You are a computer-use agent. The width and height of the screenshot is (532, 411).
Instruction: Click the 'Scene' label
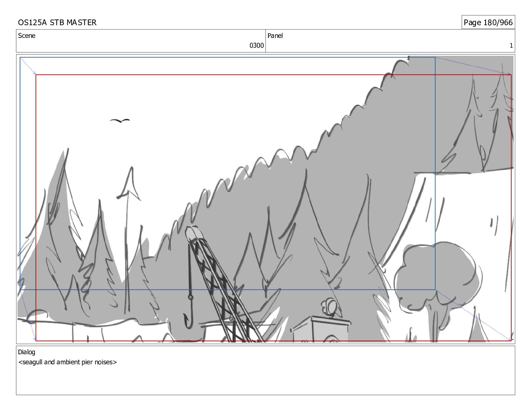coord(27,36)
